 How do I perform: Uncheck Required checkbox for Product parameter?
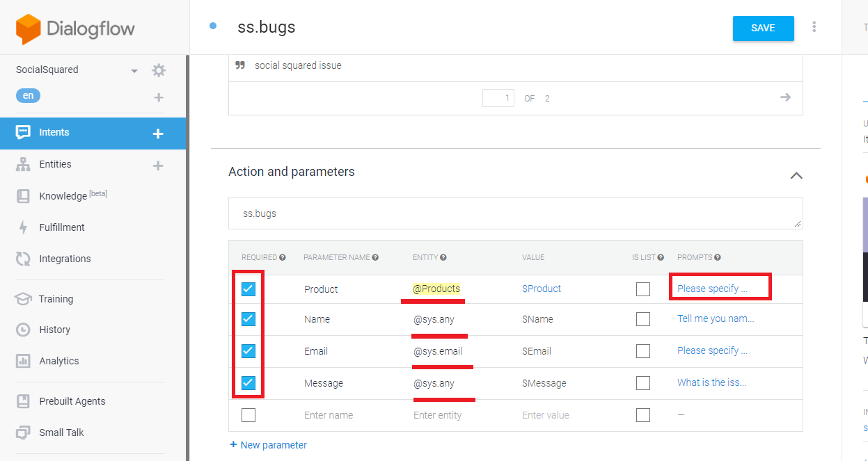tap(248, 289)
